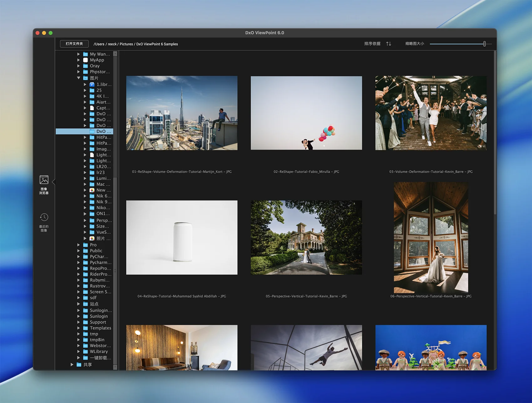Click the MyApp white app icon
This screenshot has width=532, height=403.
(x=85, y=60)
